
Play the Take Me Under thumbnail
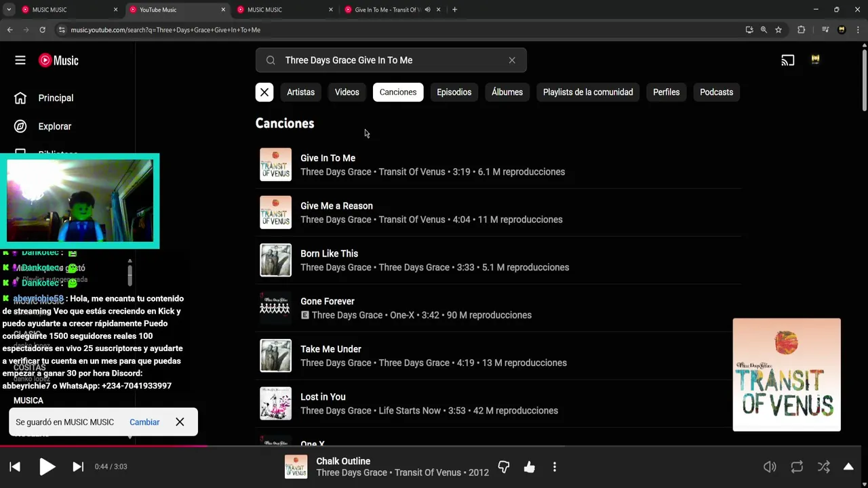click(275, 356)
